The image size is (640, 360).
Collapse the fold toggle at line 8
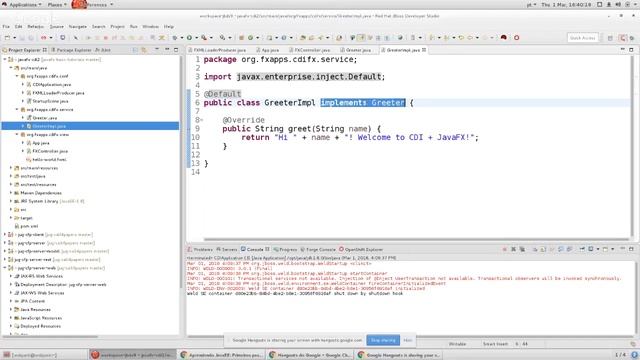(x=201, y=120)
